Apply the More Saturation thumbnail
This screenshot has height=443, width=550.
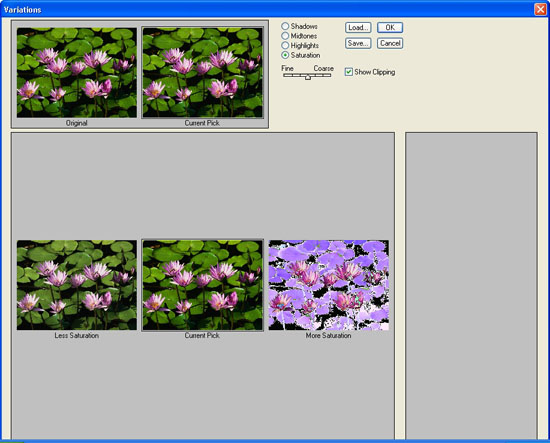tap(329, 285)
